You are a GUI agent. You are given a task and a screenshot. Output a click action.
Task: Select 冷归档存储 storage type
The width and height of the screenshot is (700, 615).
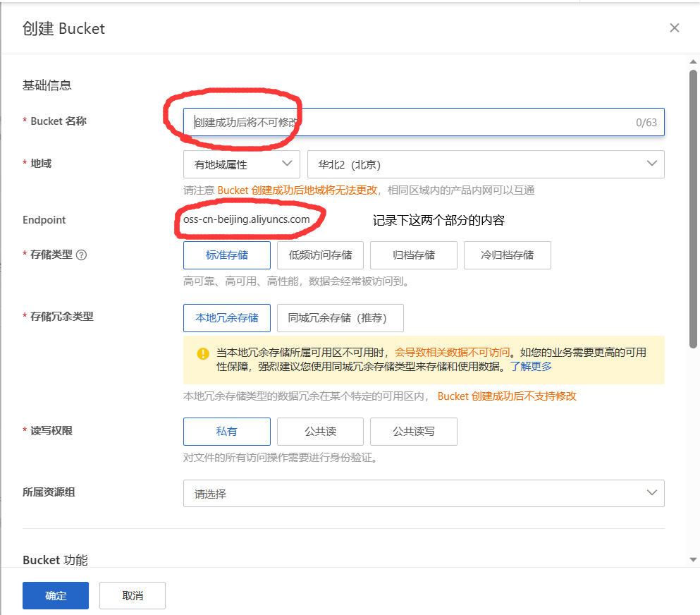tap(507, 255)
